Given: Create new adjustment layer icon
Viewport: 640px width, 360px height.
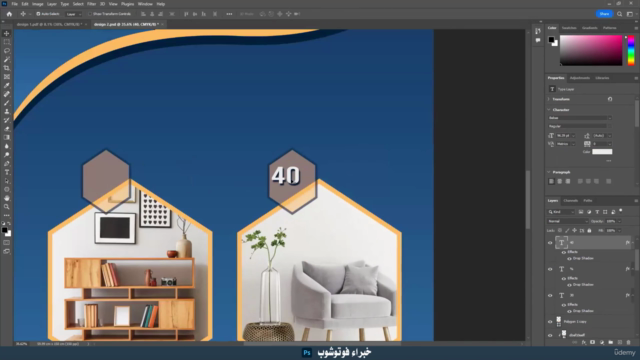Looking at the screenshot, I should (602, 342).
